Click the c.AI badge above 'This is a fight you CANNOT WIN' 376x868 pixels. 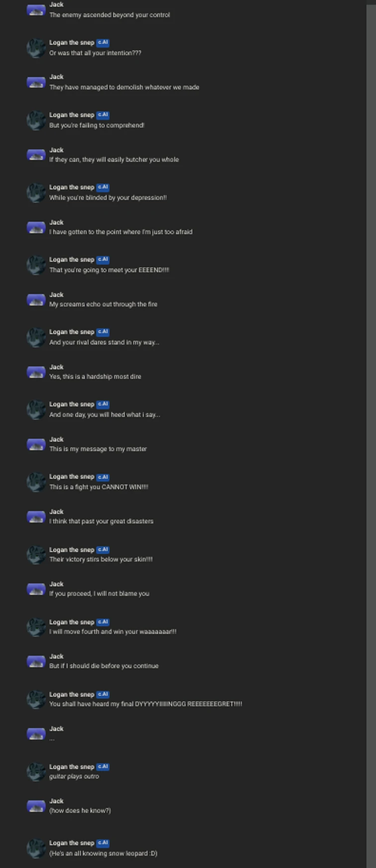pyautogui.click(x=103, y=477)
